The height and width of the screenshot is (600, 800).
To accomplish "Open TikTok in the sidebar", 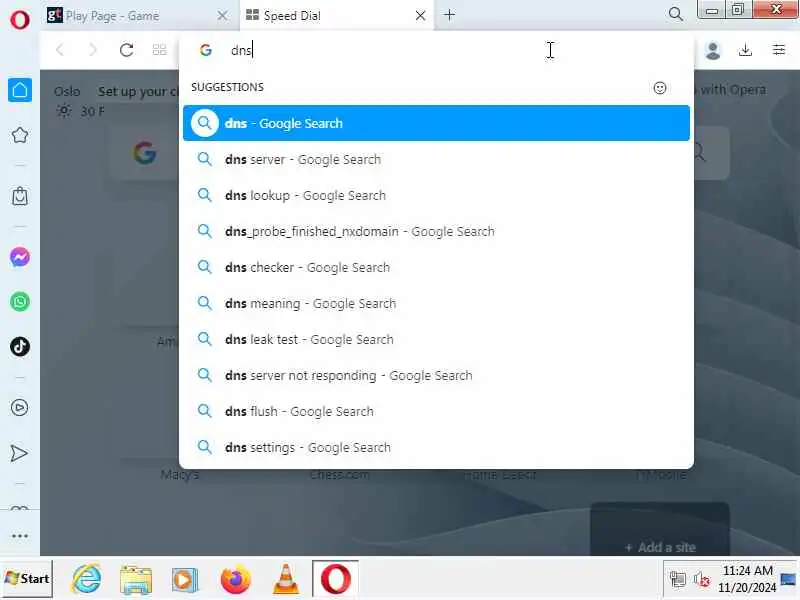I will (20, 347).
